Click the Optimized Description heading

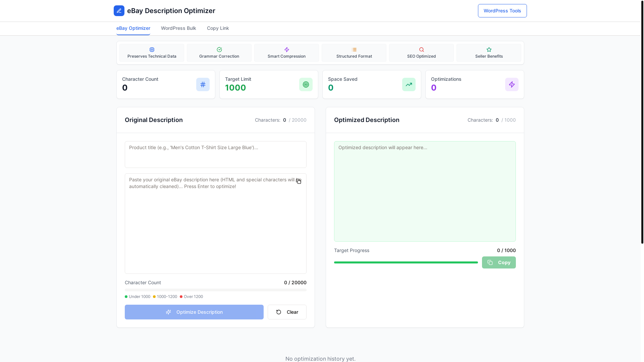tap(367, 120)
